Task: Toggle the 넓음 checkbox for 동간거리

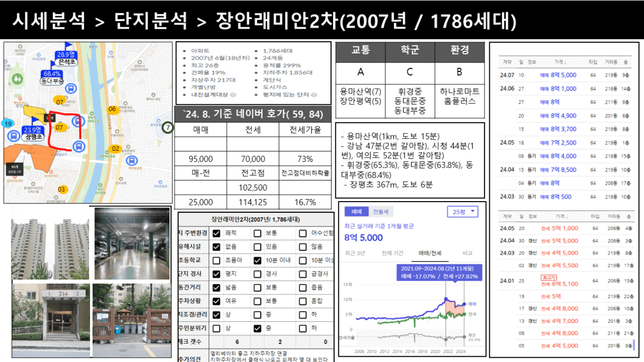Action: (x=217, y=287)
